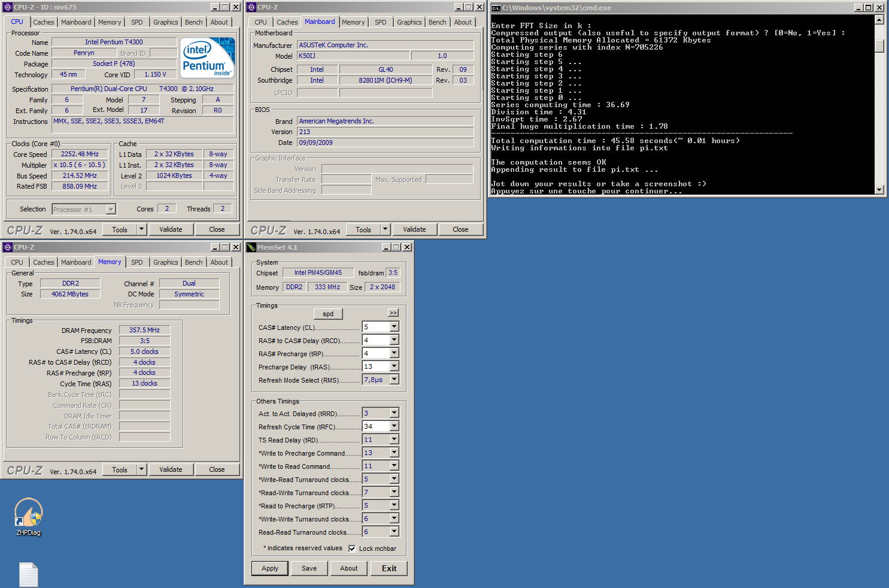The height and width of the screenshot is (588, 889).
Task: Switch to Caches tab in CPU window
Action: click(44, 22)
